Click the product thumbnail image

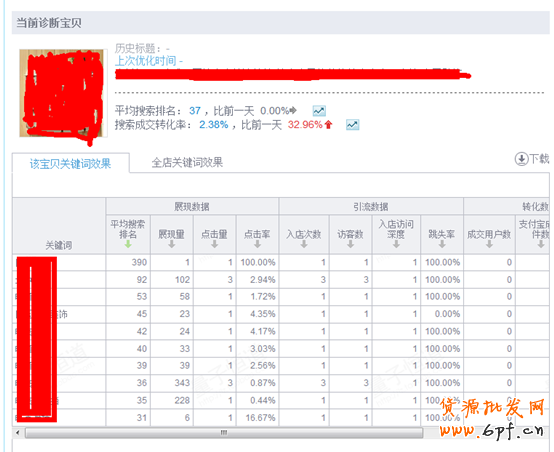[63, 93]
